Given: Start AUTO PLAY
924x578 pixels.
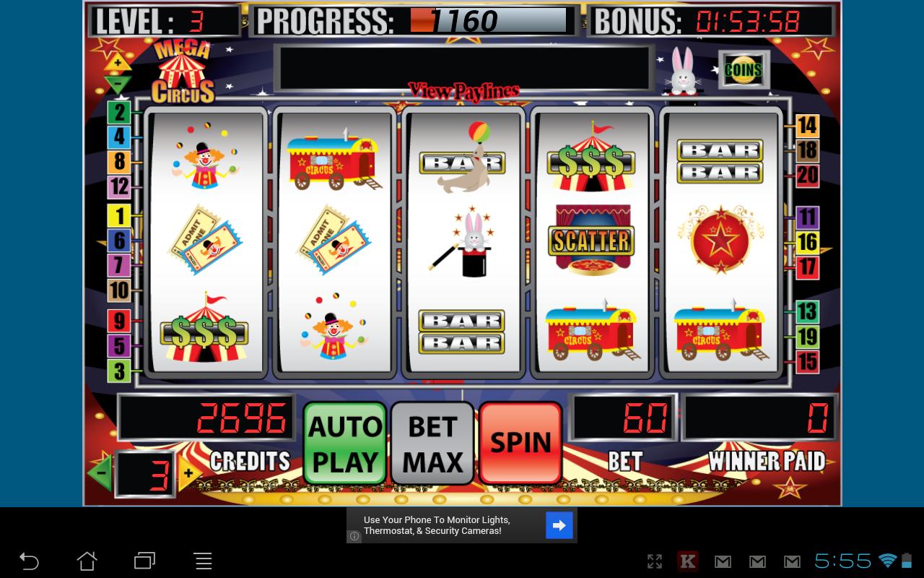Looking at the screenshot, I should tap(345, 443).
